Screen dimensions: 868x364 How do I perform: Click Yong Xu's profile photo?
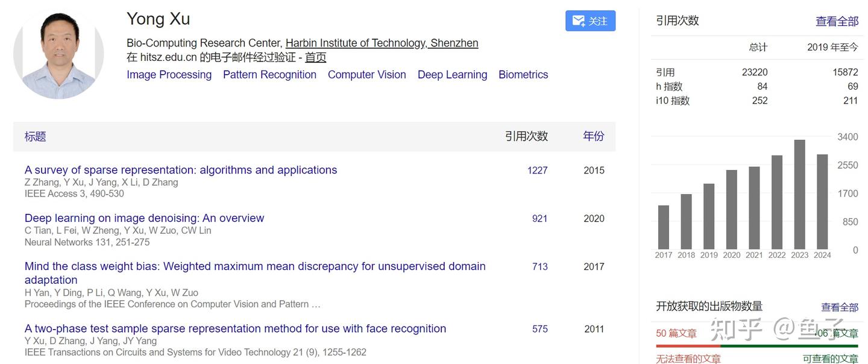click(x=58, y=54)
